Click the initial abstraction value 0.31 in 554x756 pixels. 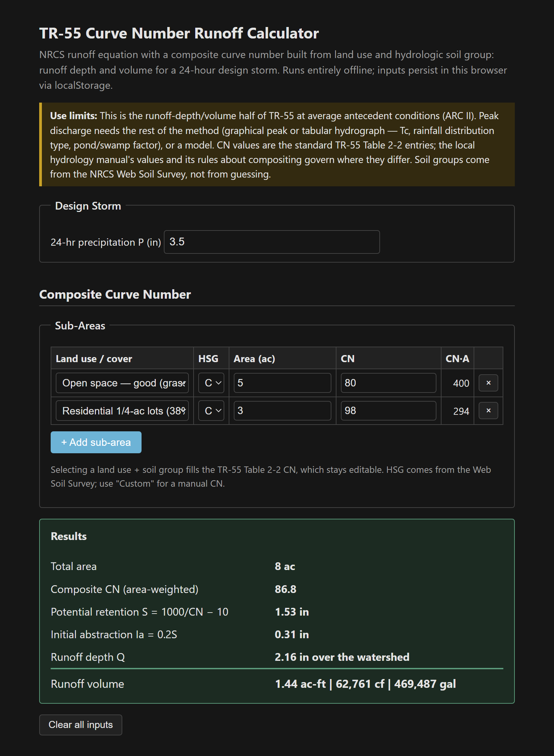[x=292, y=634]
